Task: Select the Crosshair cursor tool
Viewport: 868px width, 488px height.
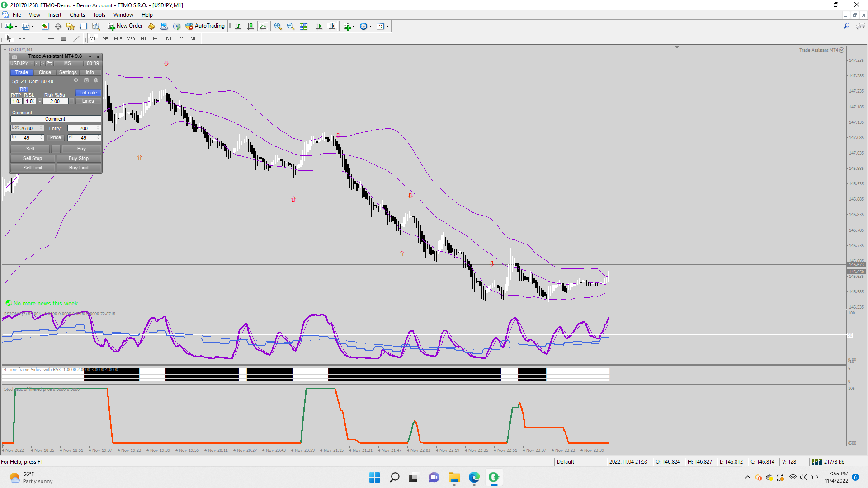Action: 22,38
